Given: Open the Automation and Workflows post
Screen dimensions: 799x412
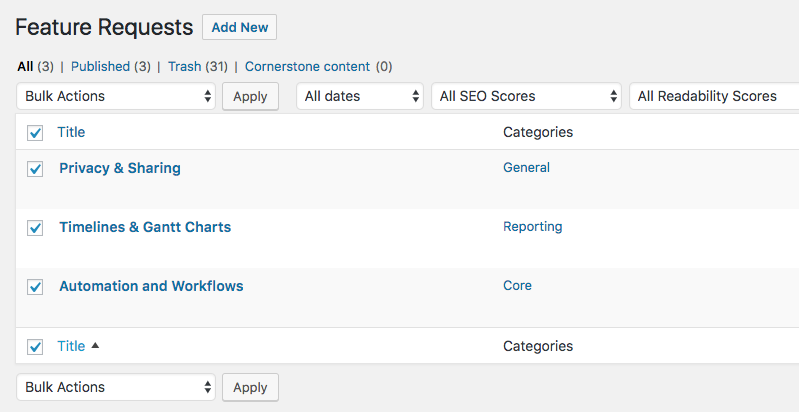Looking at the screenshot, I should (151, 286).
